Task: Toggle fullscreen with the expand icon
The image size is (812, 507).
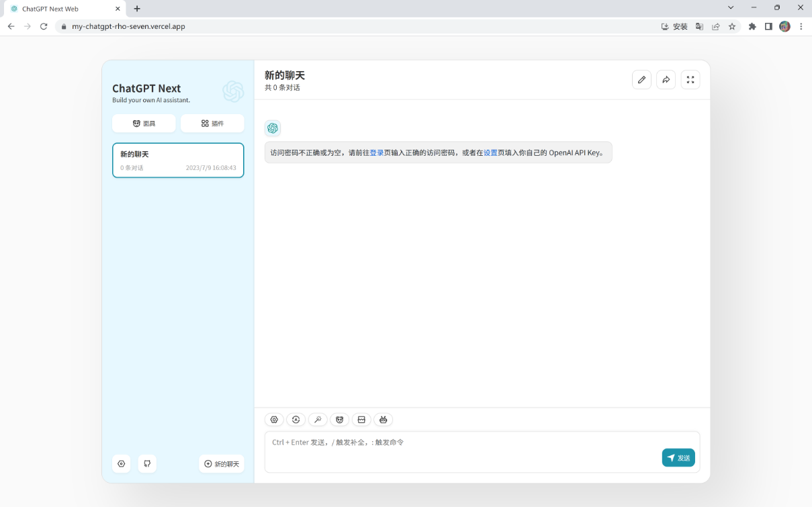Action: pyautogui.click(x=690, y=80)
